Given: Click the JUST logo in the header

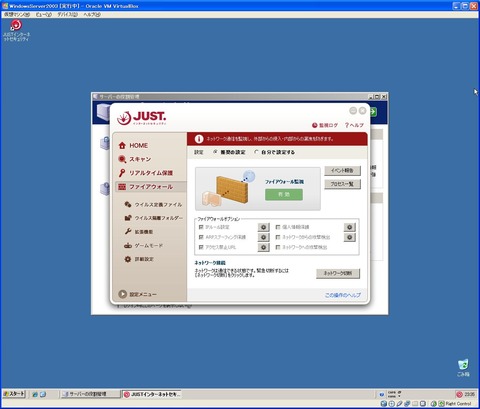Looking at the screenshot, I should click(x=142, y=118).
